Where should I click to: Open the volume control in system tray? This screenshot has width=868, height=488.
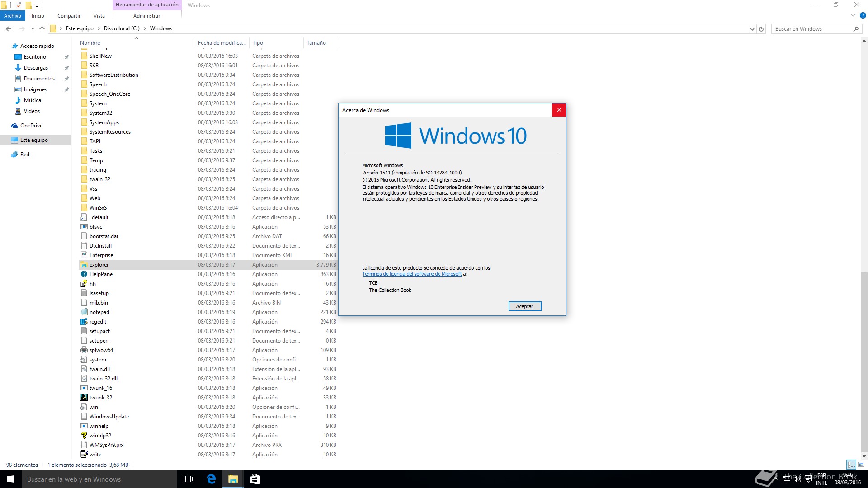coord(797,479)
